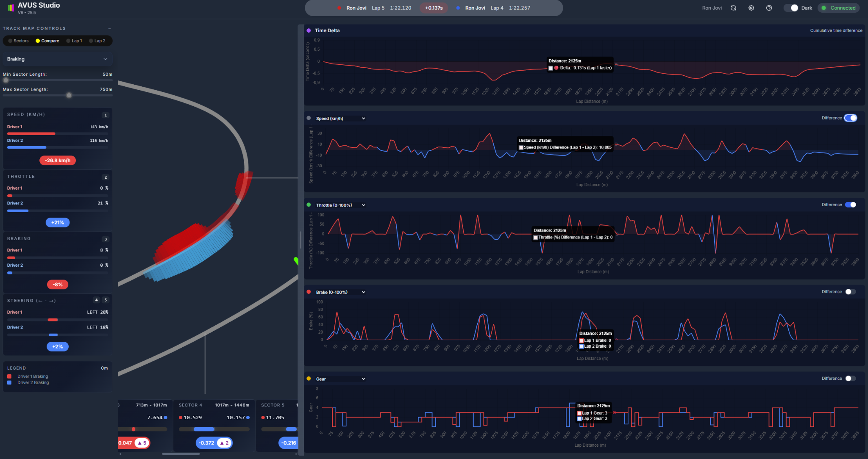The height and width of the screenshot is (459, 868).
Task: Click the number 2 badge in the Throttle card
Action: [106, 177]
